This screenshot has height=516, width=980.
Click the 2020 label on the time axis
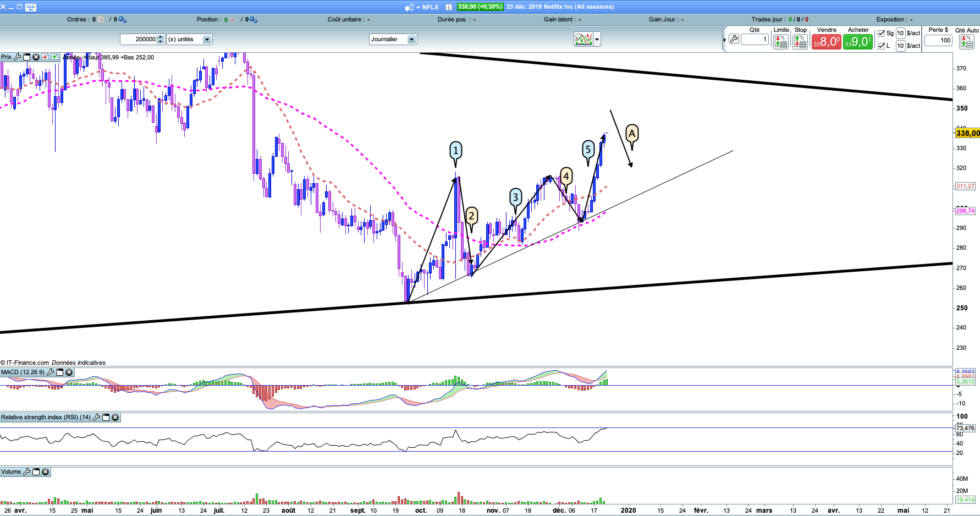coord(628,510)
